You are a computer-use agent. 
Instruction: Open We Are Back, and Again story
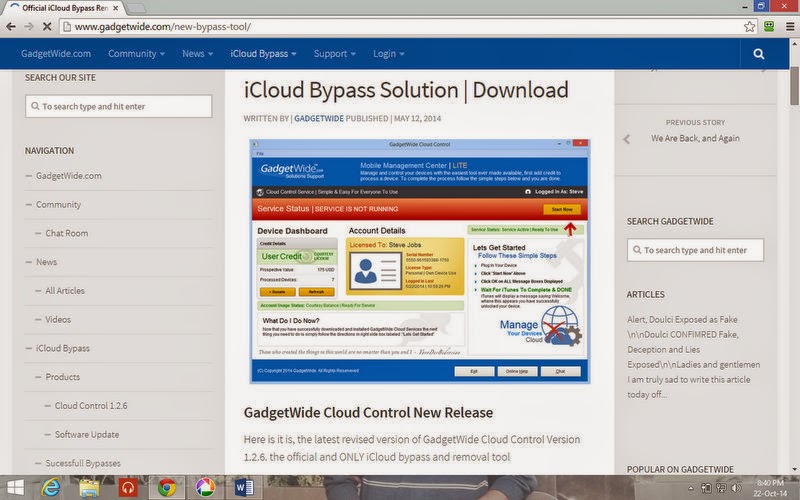coord(695,138)
